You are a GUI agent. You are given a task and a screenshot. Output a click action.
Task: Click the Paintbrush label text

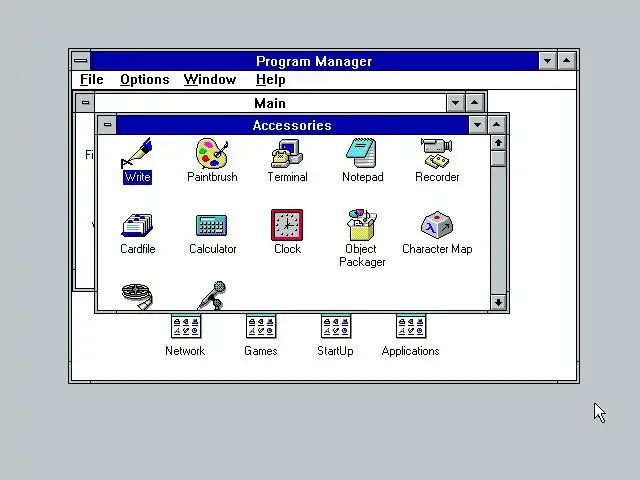tap(212, 177)
